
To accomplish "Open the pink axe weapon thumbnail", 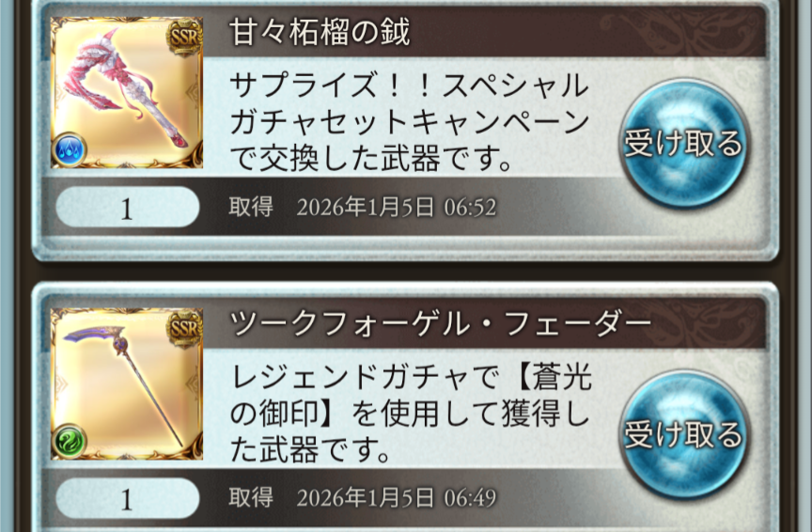I will tap(127, 93).
